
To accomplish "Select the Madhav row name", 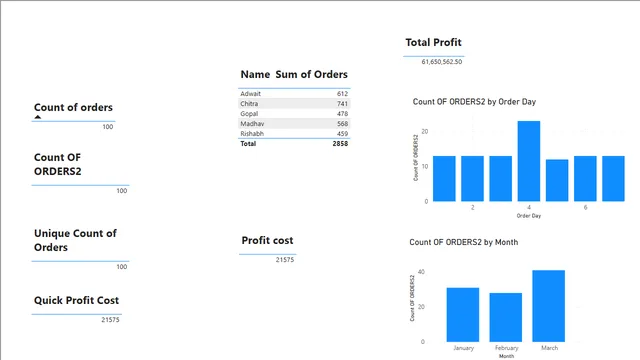I will (252, 124).
